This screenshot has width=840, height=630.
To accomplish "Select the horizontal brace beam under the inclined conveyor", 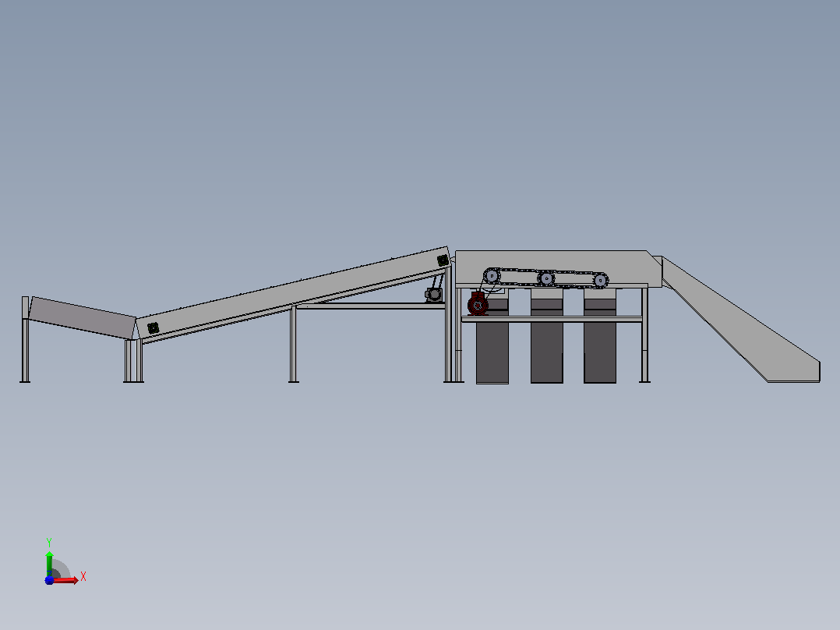I will click(x=370, y=306).
